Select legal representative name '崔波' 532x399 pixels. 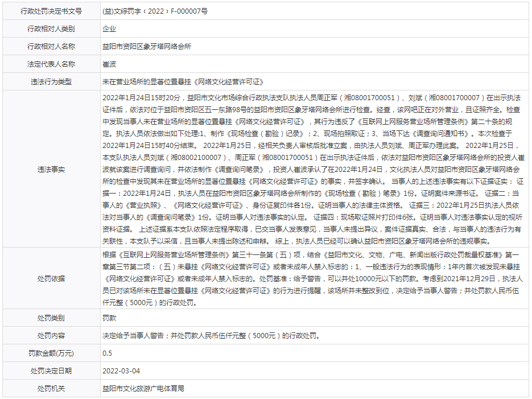(x=109, y=64)
